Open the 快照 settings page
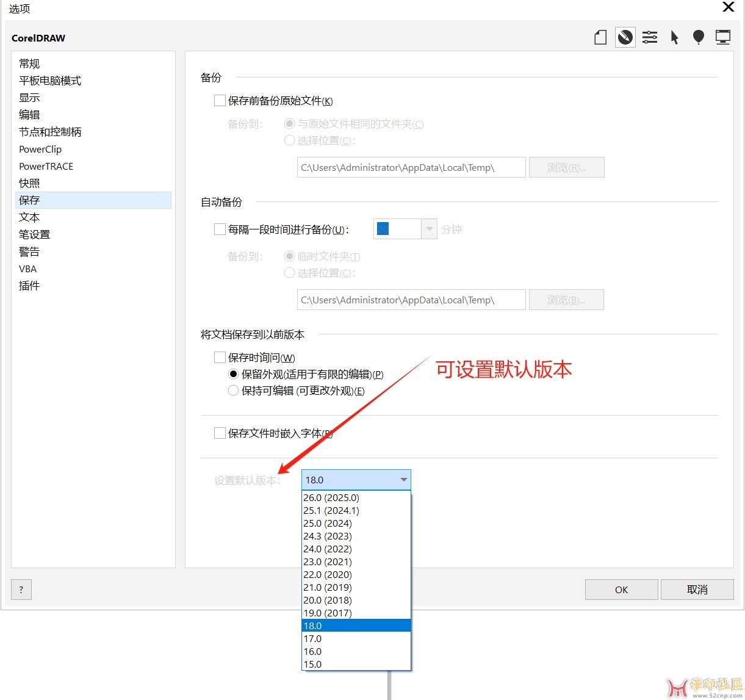Viewport: 745px width, 700px height. (29, 182)
